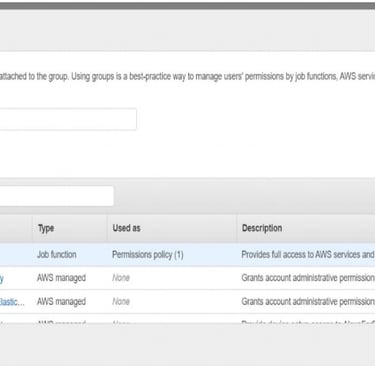This screenshot has width=375, height=366.
Task: Click AWS managed in row directly under Job function
Action: 61,278
